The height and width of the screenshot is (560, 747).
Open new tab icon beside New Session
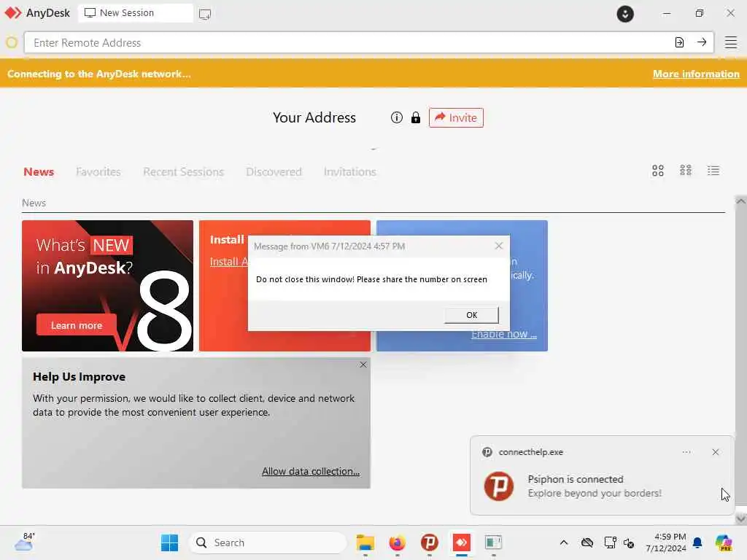coord(205,14)
